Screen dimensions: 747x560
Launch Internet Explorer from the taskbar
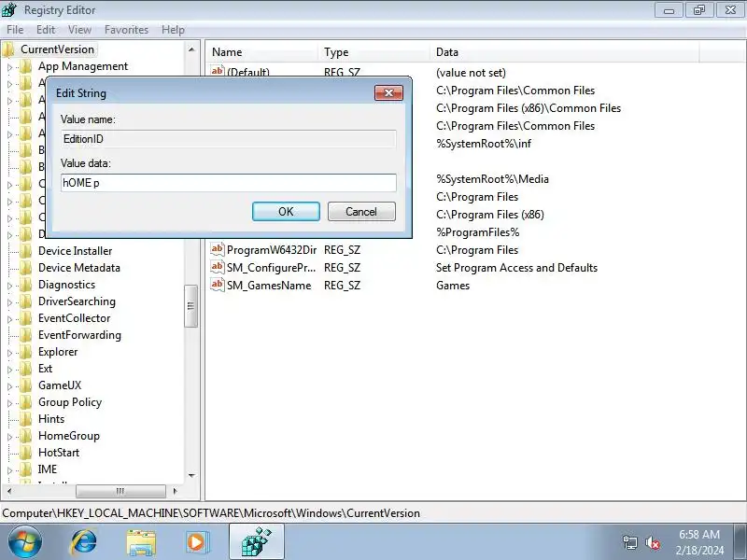pyautogui.click(x=83, y=542)
